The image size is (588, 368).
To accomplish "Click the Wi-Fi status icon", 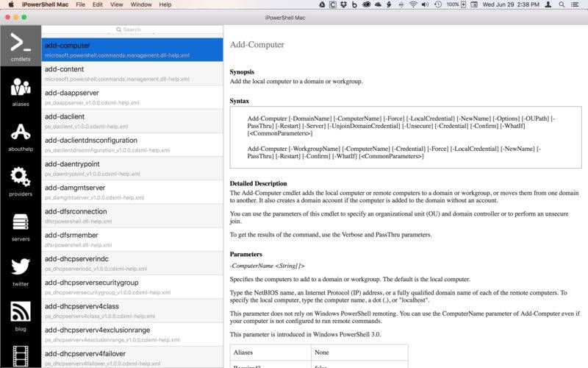I will click(413, 4).
